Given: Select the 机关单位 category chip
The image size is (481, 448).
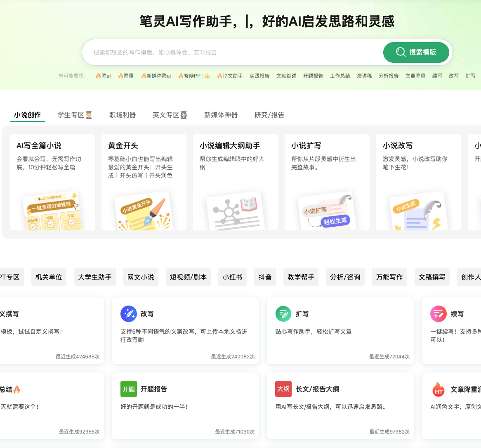Looking at the screenshot, I should tap(49, 277).
